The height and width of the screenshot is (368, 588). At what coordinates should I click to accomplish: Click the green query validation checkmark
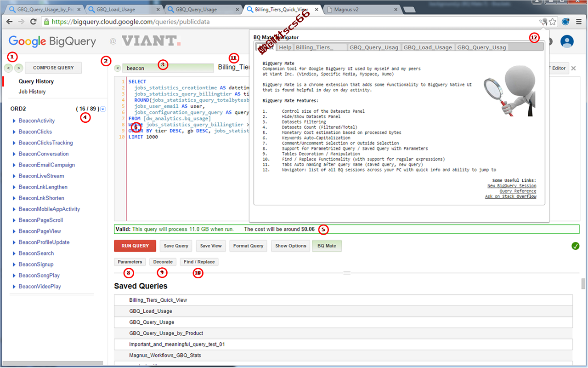pos(576,246)
